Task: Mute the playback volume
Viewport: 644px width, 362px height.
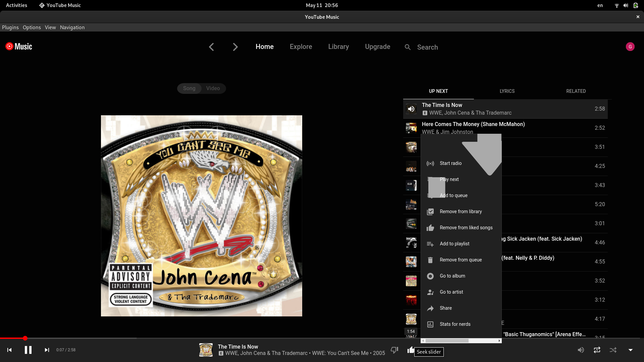Action: [581, 350]
